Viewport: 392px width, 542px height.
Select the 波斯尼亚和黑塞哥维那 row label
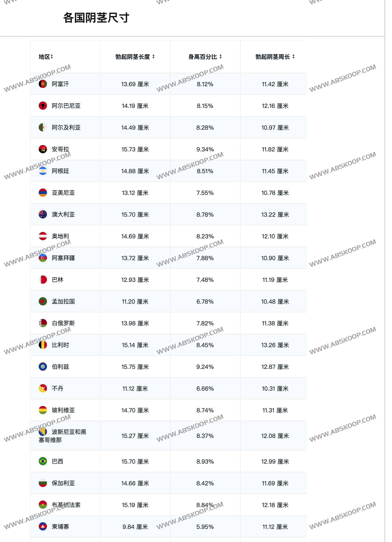tap(62, 436)
